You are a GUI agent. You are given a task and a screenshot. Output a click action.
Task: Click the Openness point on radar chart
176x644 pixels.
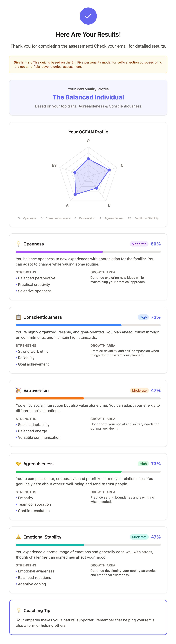coord(88,159)
